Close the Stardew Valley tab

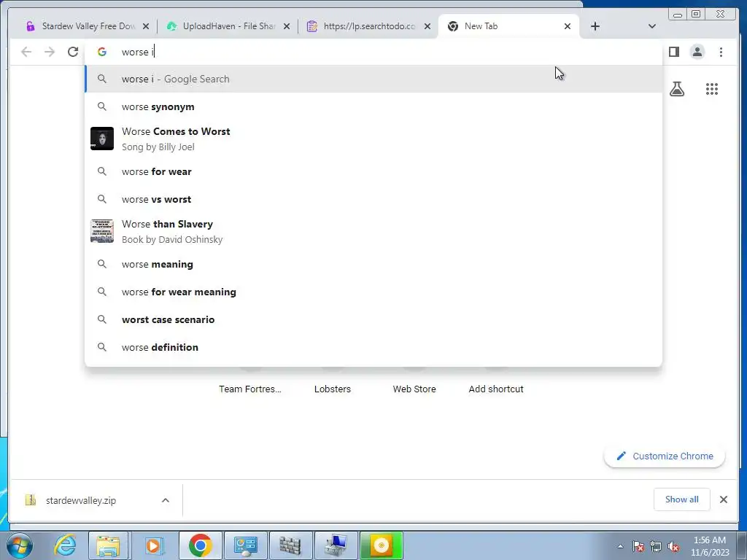click(146, 27)
